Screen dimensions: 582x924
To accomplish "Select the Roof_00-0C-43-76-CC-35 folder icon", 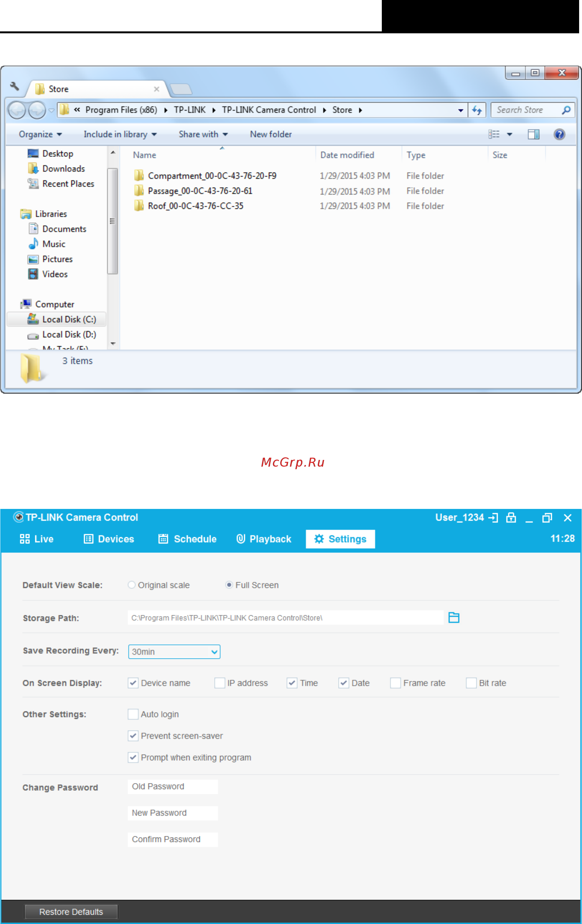I will 139,205.
